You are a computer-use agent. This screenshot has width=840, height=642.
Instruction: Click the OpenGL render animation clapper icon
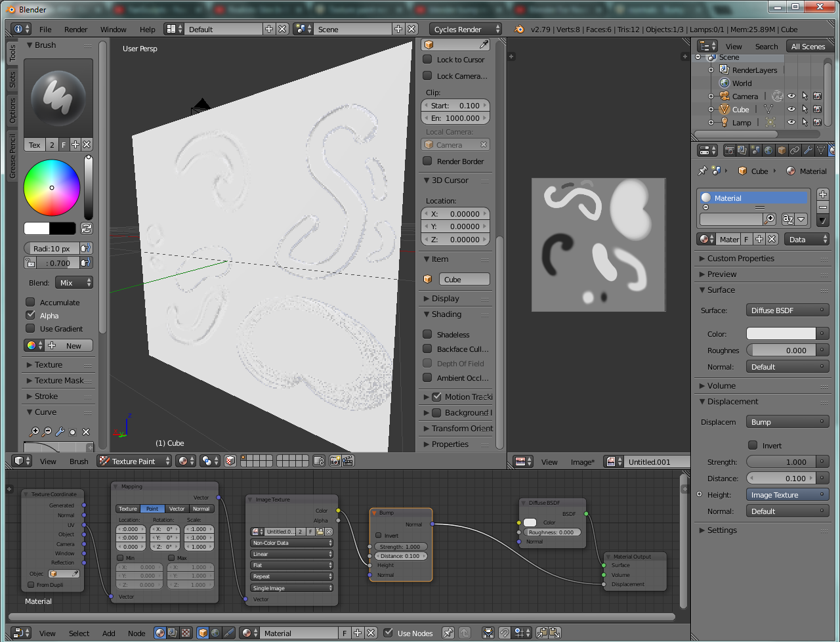(x=348, y=461)
